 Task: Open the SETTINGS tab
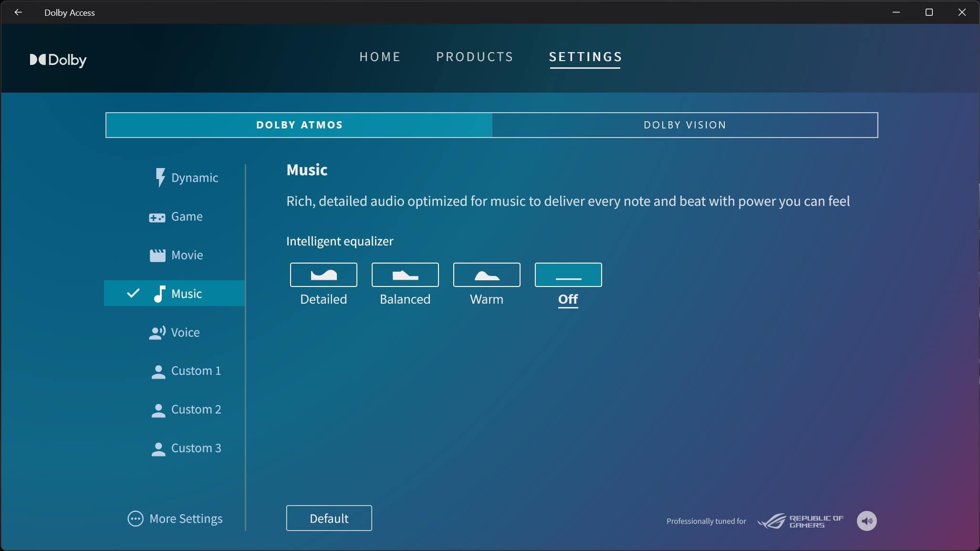[x=585, y=57]
